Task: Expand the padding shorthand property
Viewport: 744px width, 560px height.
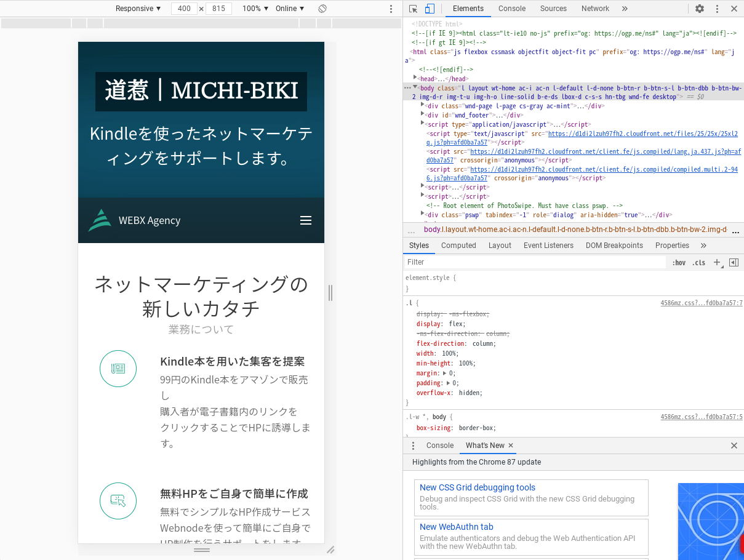Action: 448,383
